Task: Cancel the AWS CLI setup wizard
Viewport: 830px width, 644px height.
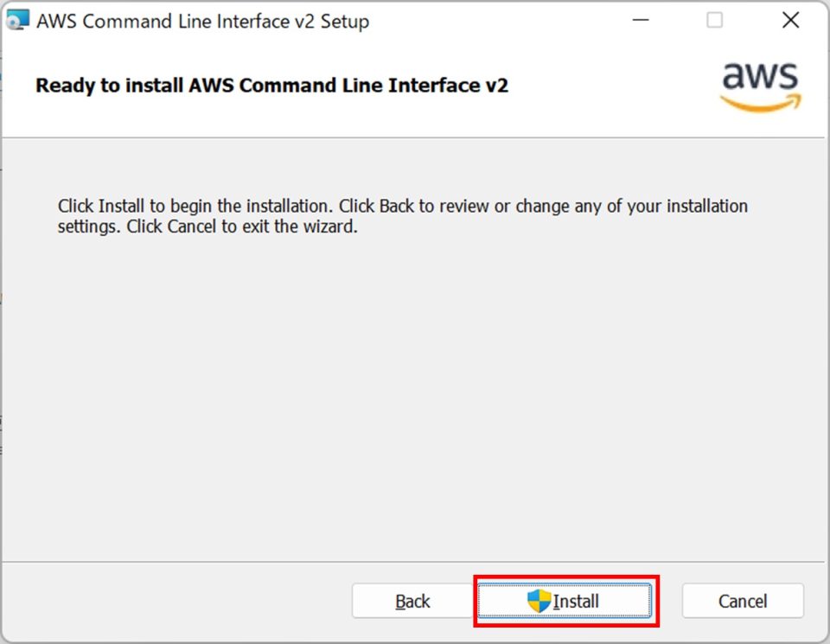Action: (743, 602)
